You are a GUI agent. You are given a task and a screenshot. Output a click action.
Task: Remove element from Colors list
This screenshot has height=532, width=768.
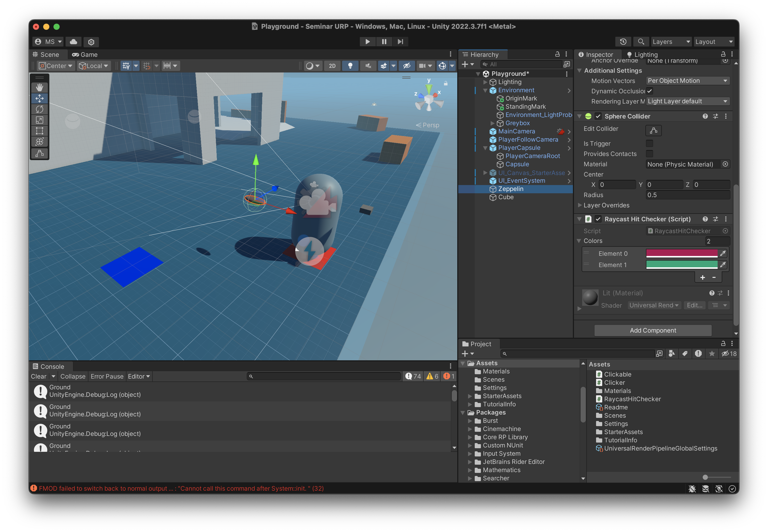714,278
